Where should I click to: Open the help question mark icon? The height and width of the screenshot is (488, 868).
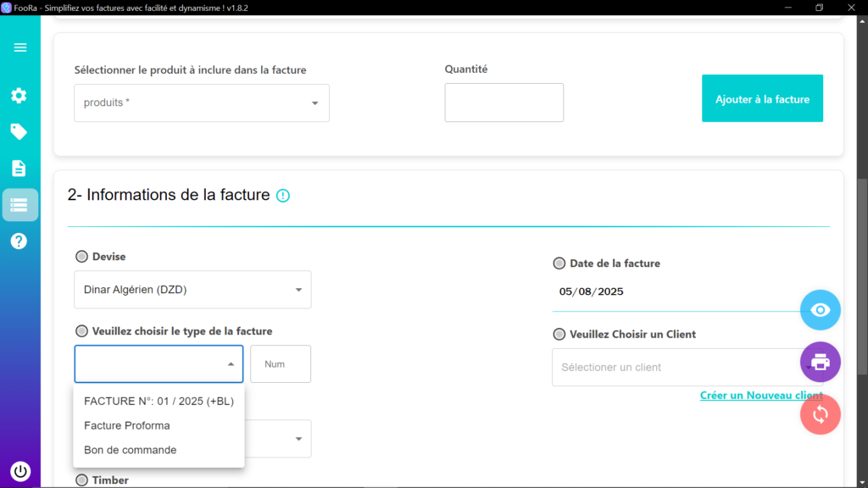pos(19,241)
